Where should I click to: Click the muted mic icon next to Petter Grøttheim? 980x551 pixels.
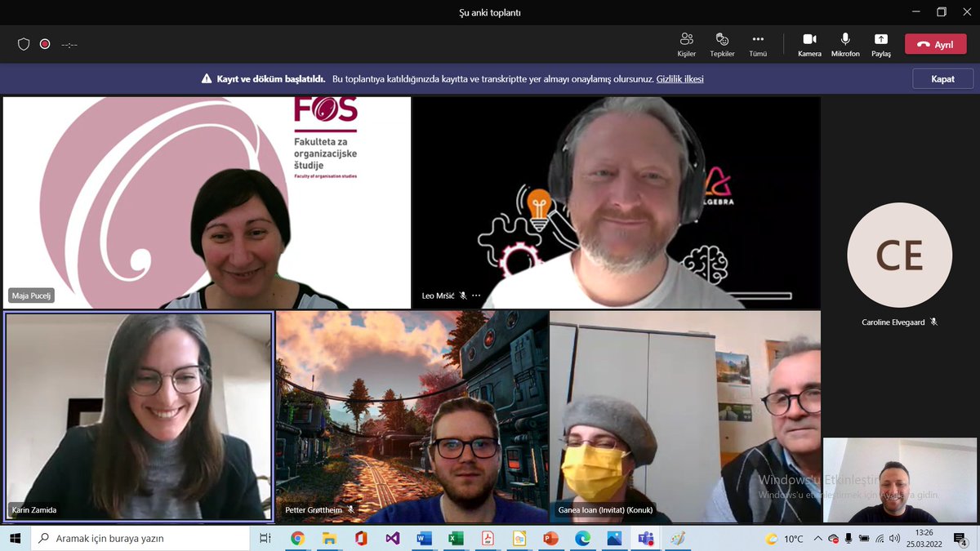click(350, 510)
